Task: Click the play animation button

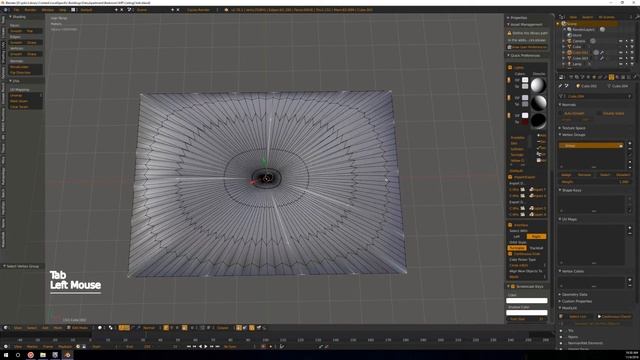Action: pos(206,347)
